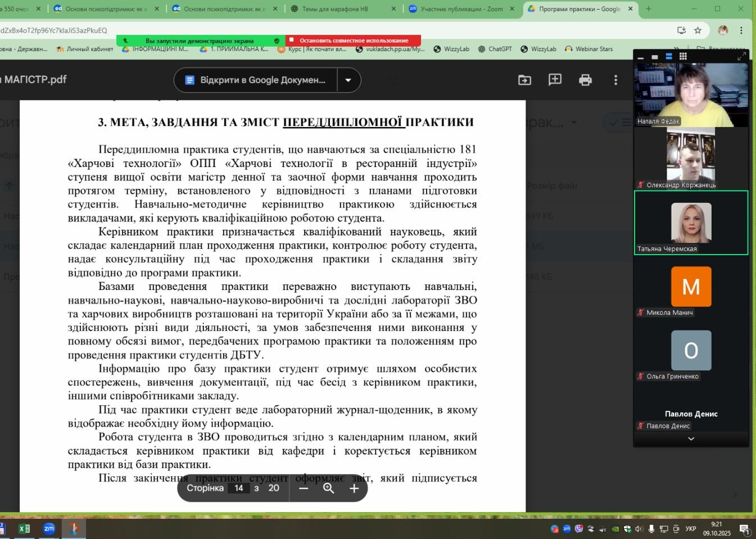
Task: Click Остановить совместное использование to stop sharing
Action: pos(354,40)
